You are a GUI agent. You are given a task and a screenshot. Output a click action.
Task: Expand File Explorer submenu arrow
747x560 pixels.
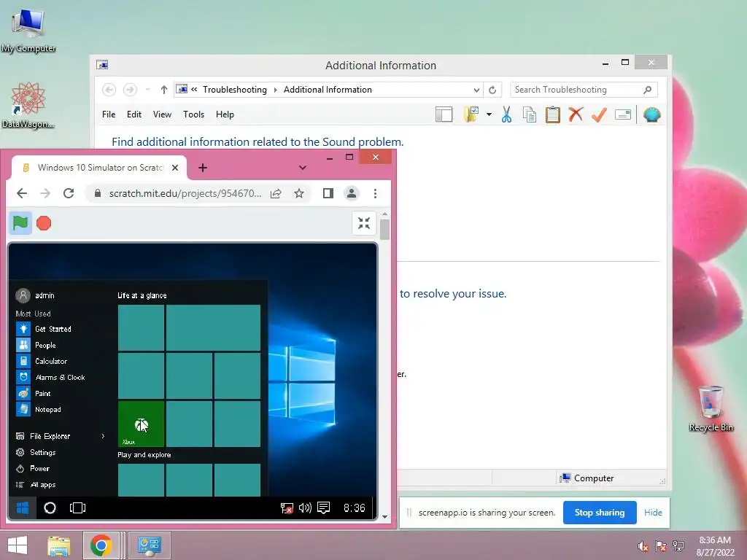click(103, 436)
